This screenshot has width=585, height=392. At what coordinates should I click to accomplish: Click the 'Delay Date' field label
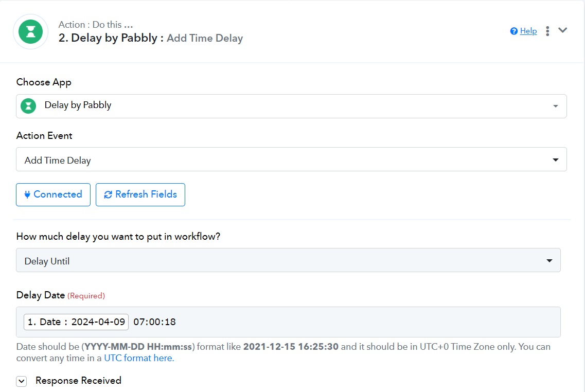click(41, 295)
